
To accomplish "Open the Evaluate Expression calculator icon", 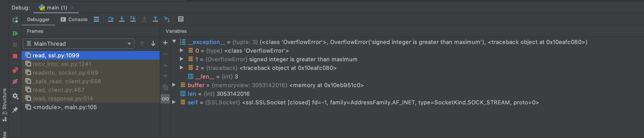I will point(181,19).
